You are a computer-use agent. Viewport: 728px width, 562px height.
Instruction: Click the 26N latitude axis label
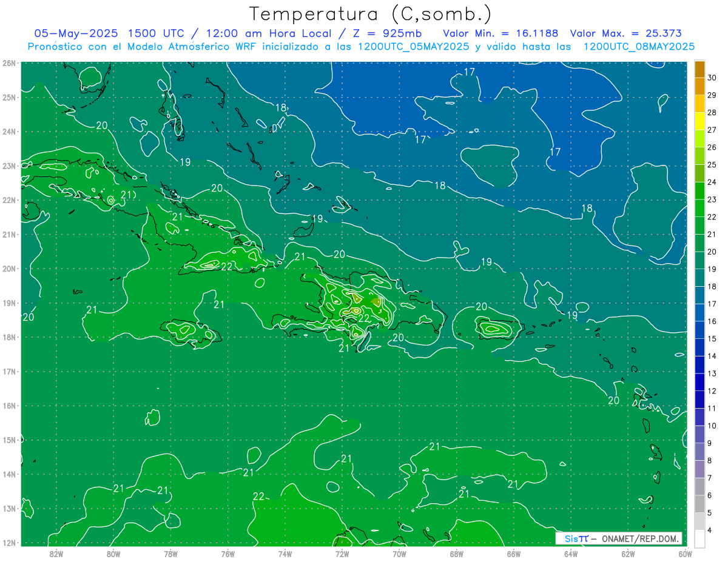8,62
